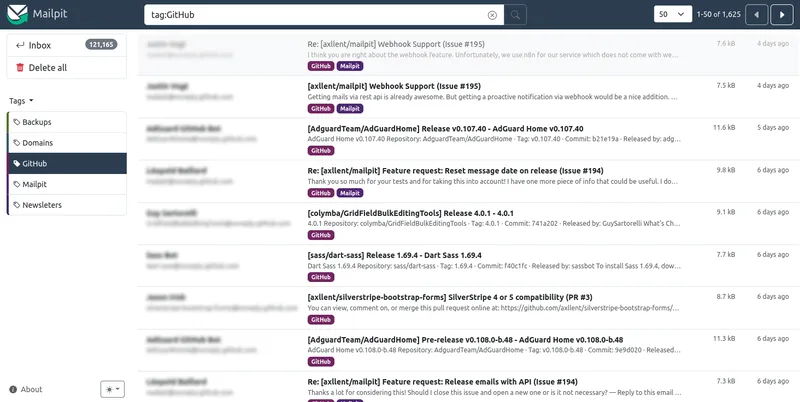800x402 pixels.
Task: Go to next page of results
Action: click(782, 15)
